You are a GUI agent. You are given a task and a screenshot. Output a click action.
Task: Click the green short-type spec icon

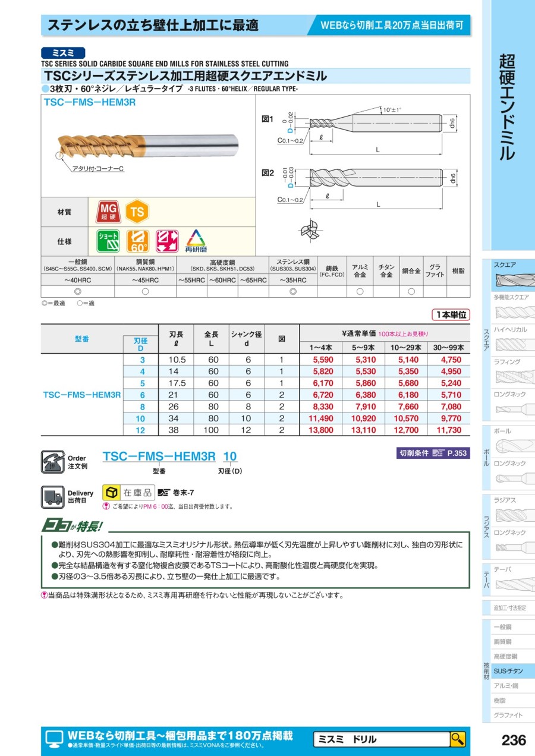pos(108,241)
